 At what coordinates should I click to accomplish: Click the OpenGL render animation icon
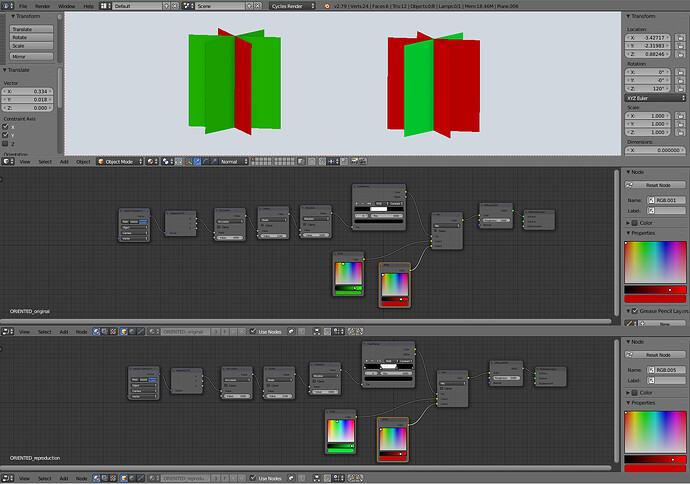click(363, 161)
